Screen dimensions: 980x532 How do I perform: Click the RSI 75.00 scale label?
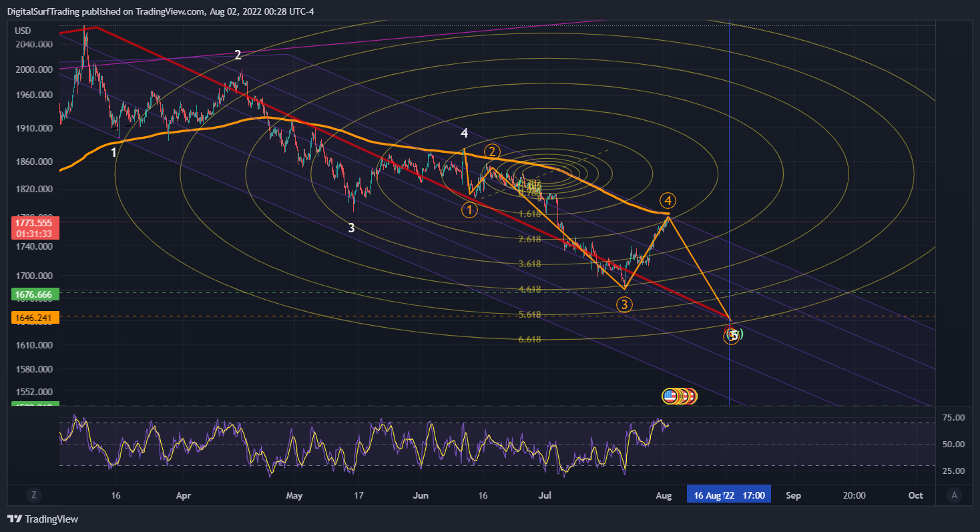pos(953,418)
